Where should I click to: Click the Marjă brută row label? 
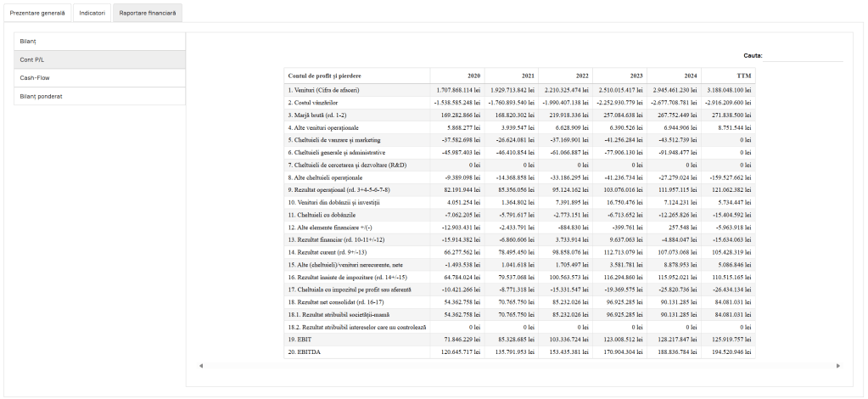point(319,115)
